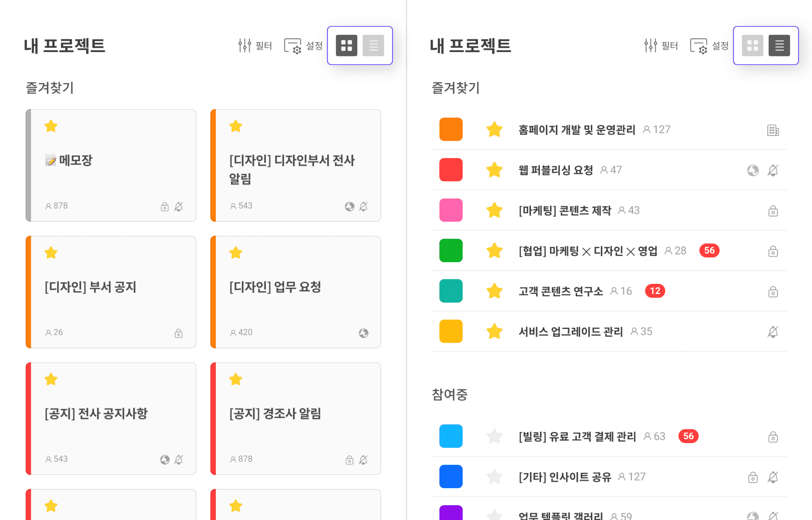812x520 pixels.
Task: Switch to list view in left panel
Action: point(373,45)
